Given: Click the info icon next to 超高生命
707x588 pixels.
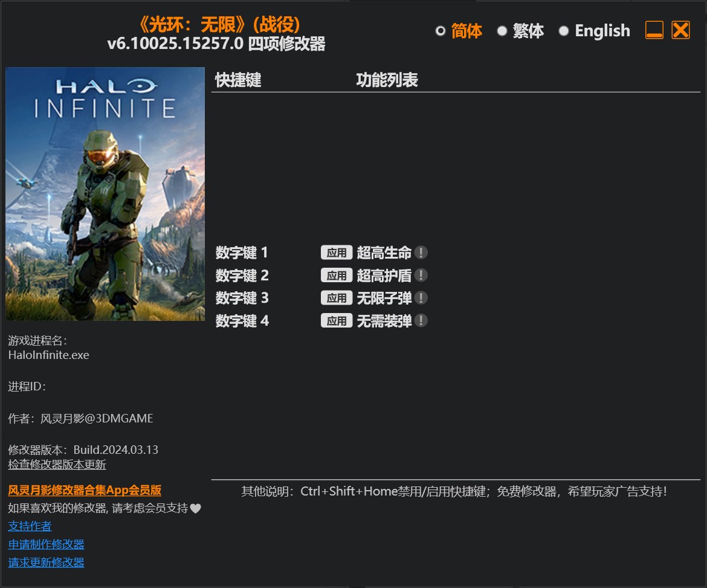Looking at the screenshot, I should [x=421, y=253].
